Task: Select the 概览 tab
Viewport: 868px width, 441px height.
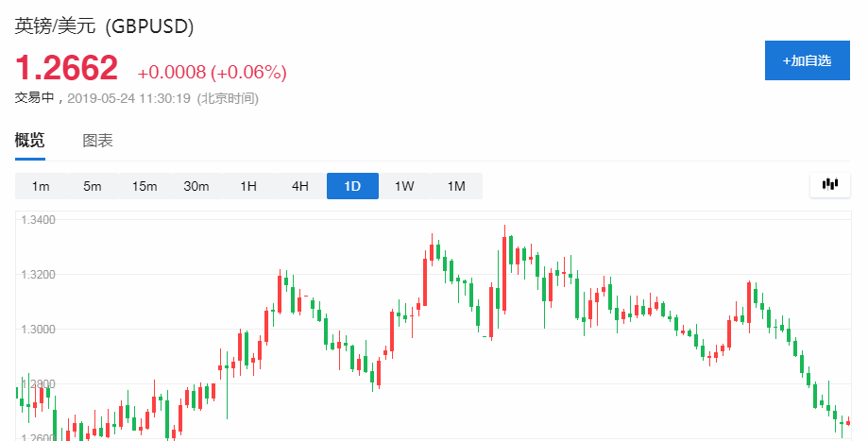Action: (29, 141)
